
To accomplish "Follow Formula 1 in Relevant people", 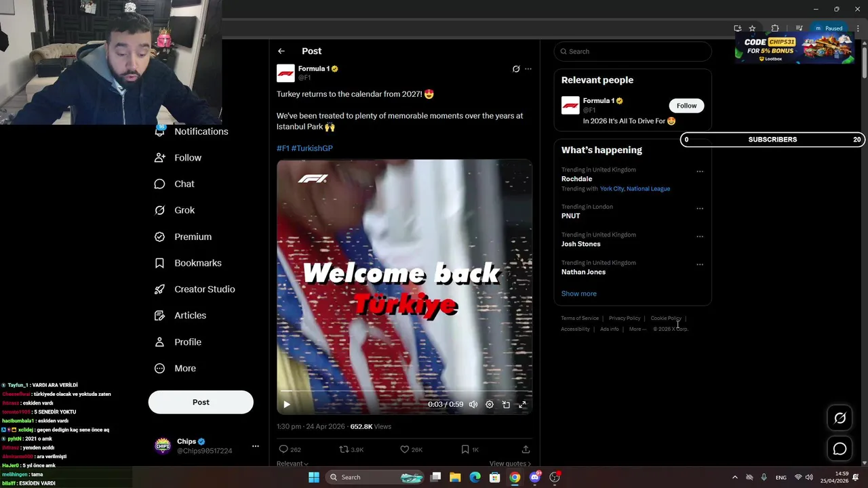I will coord(686,106).
